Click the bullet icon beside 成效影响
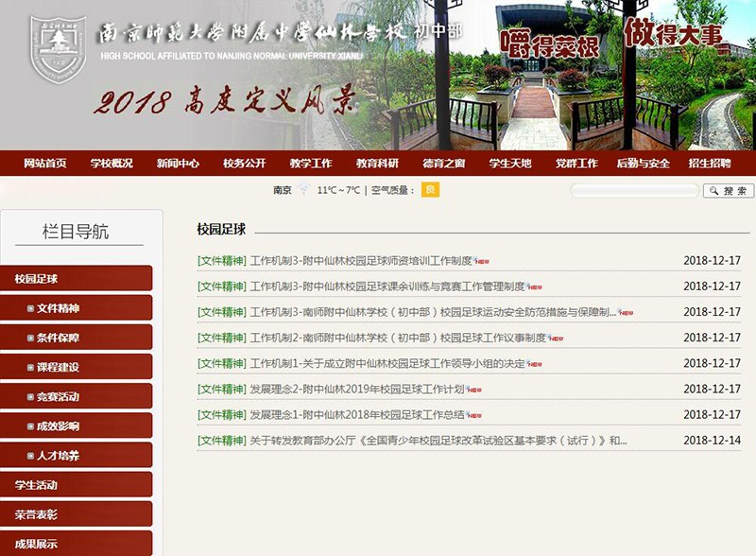Viewport: 756px width, 556px height. 30,426
